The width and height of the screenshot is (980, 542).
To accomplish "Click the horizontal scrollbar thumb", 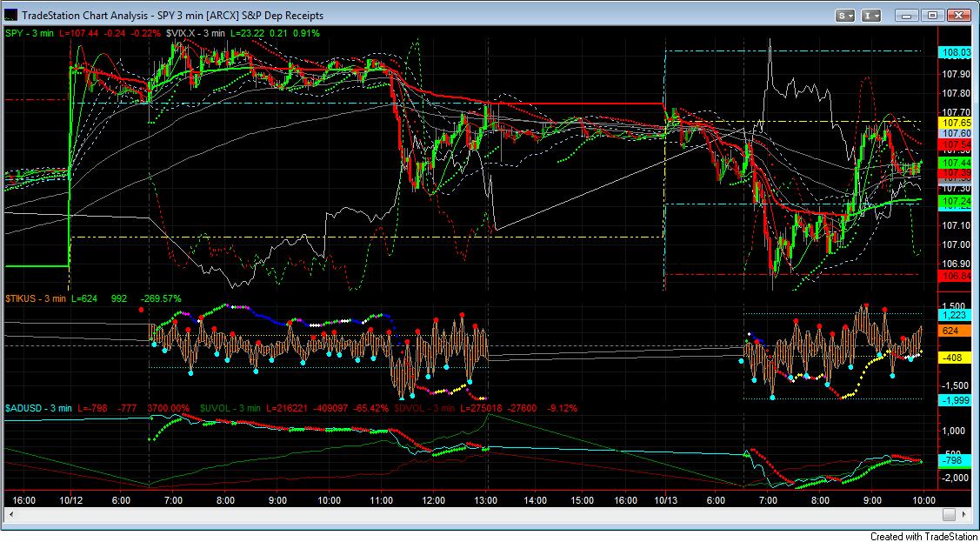I will pos(949,514).
